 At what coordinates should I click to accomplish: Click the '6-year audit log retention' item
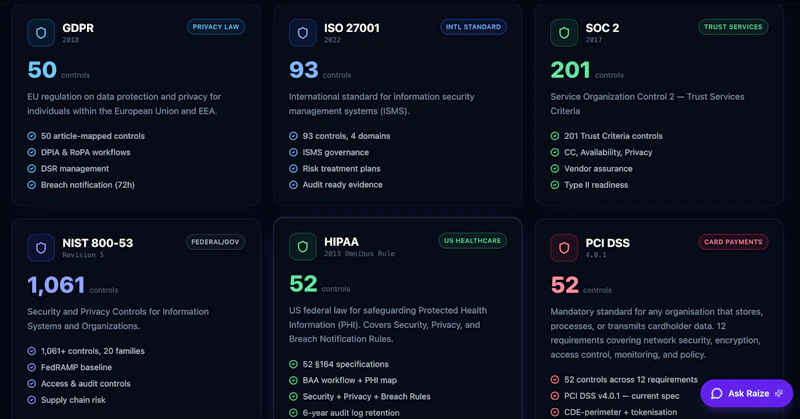351,413
